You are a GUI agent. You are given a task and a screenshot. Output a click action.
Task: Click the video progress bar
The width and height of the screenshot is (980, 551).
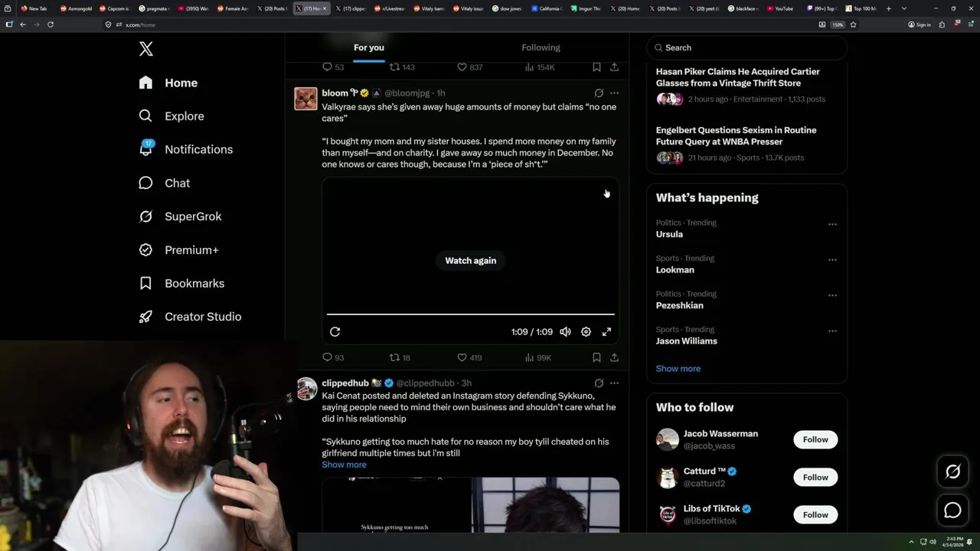[x=471, y=314]
